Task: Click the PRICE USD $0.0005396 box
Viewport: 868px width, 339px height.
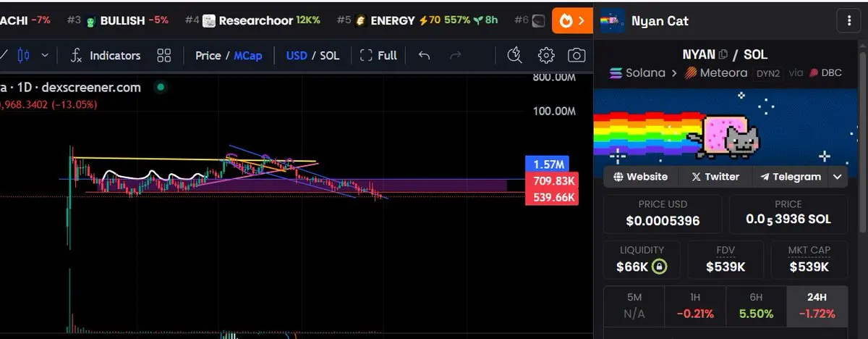Action: tap(663, 213)
